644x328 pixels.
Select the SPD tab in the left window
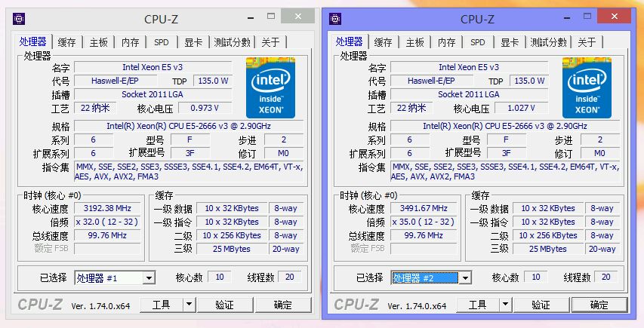pos(162,42)
